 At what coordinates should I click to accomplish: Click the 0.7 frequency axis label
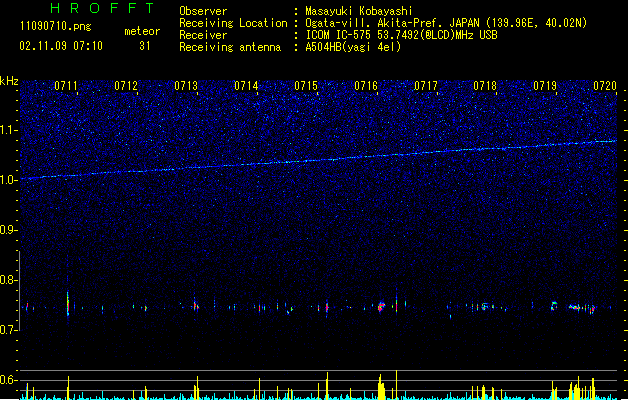coord(9,330)
